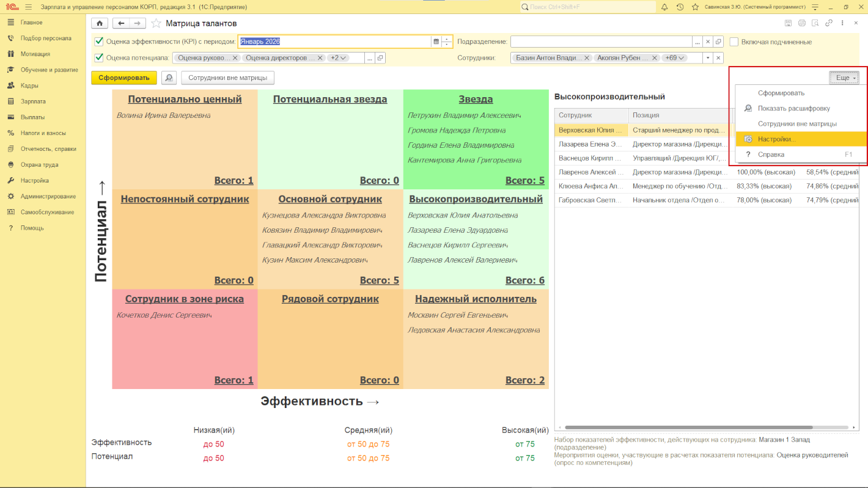Viewport: 868px width, 488px height.
Task: Enable the Включая подчиненные checkbox
Action: pyautogui.click(x=734, y=42)
